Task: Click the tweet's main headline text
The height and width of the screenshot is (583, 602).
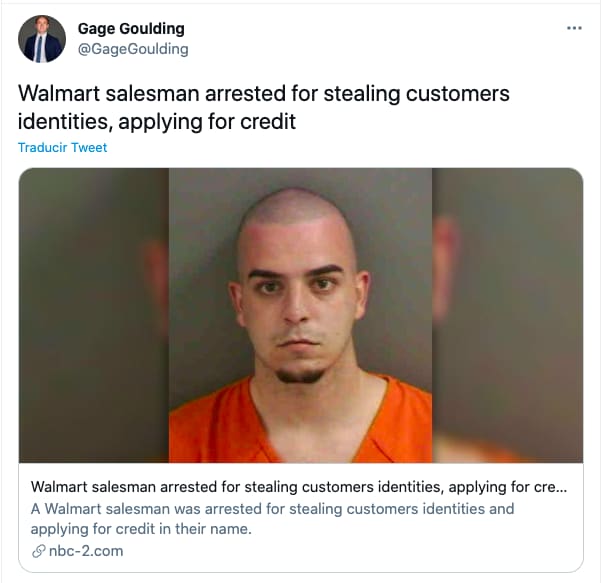Action: (264, 107)
